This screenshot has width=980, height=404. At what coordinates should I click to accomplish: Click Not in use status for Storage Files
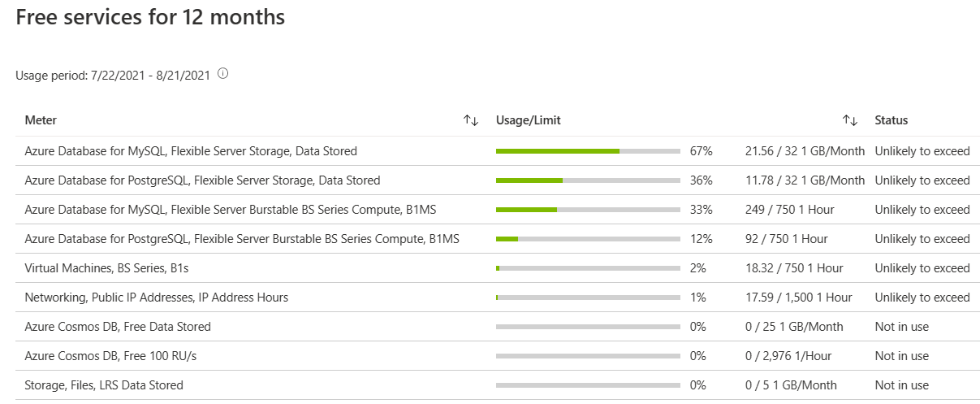pos(901,385)
